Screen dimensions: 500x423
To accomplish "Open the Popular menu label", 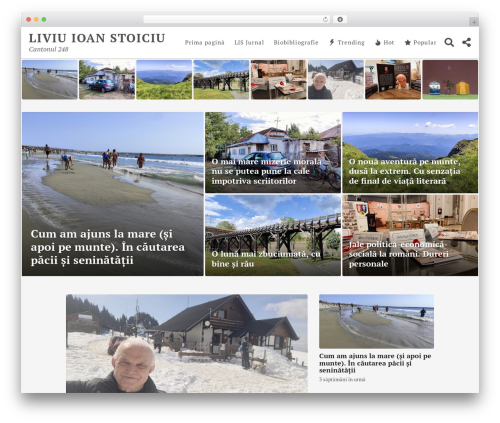I will click(x=425, y=43).
